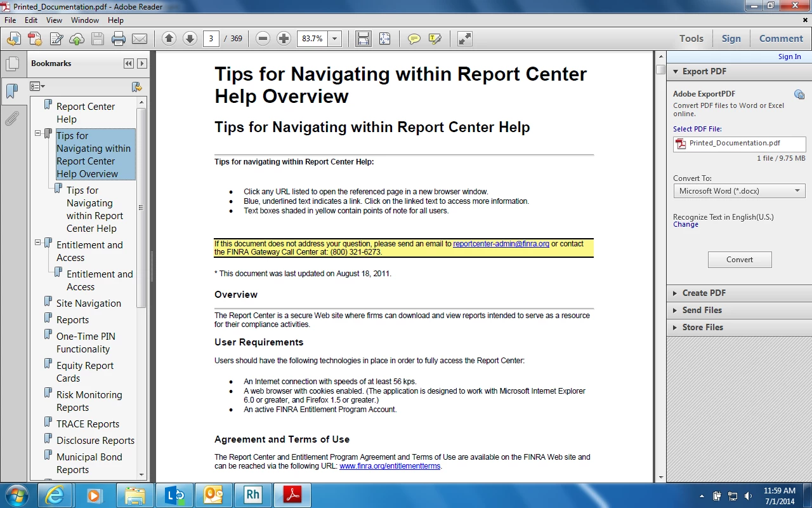Viewport: 812px width, 508px height.
Task: Zoom in with the plus button
Action: 284,39
